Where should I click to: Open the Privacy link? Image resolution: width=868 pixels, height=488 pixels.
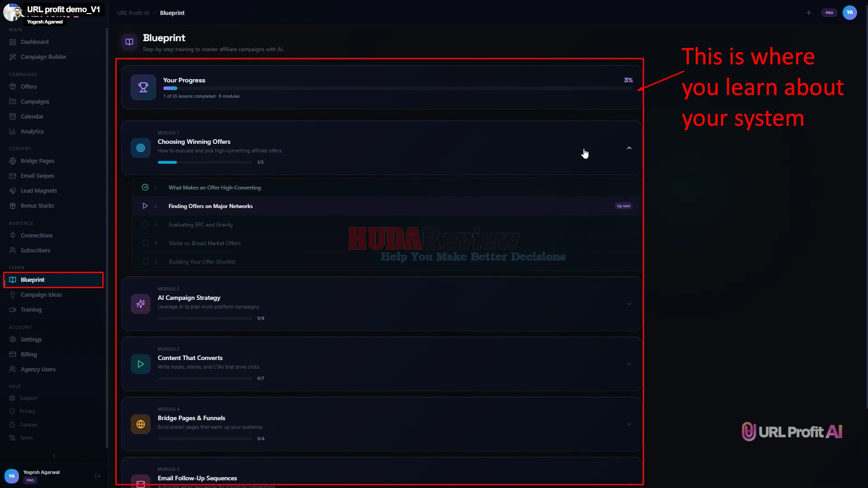click(28, 411)
